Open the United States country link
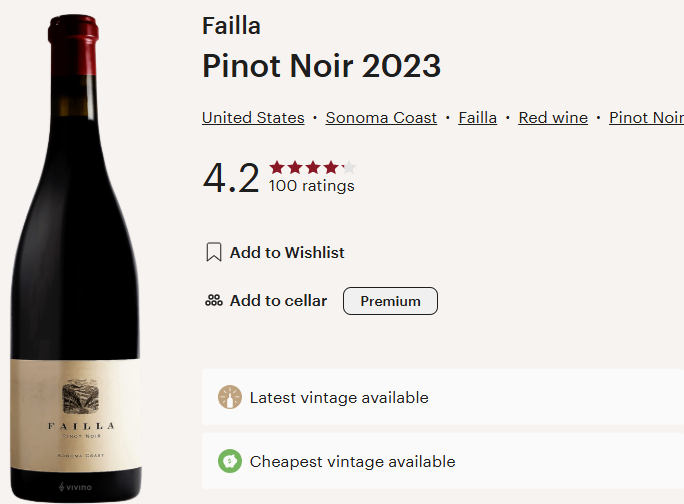The height and width of the screenshot is (504, 684). [253, 118]
